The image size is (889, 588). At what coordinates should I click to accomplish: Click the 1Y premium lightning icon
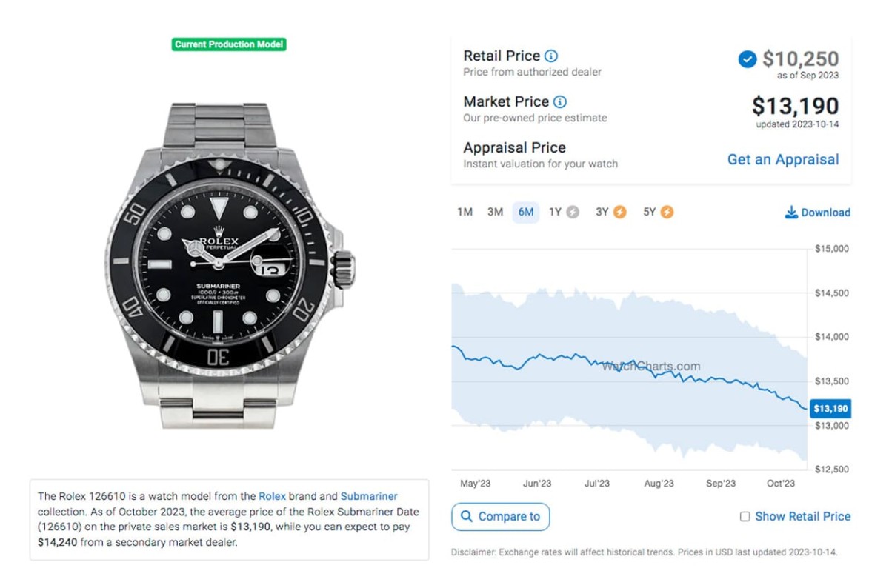tap(573, 212)
